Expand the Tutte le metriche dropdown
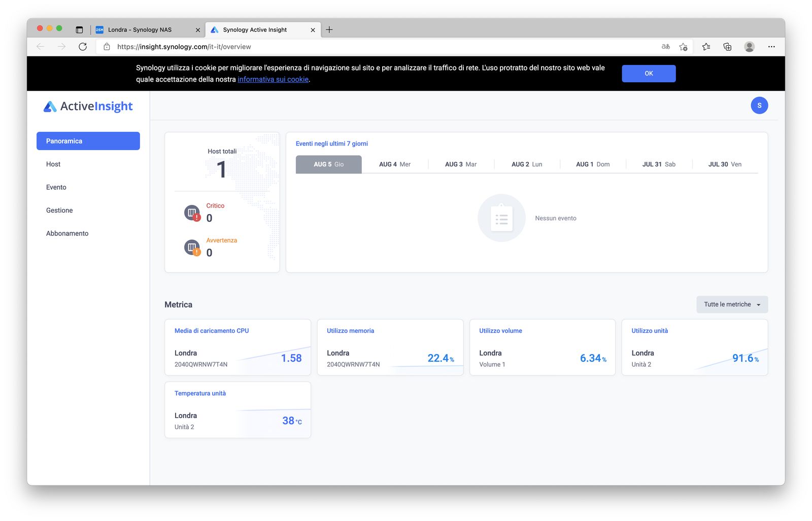The image size is (812, 521). coord(732,304)
